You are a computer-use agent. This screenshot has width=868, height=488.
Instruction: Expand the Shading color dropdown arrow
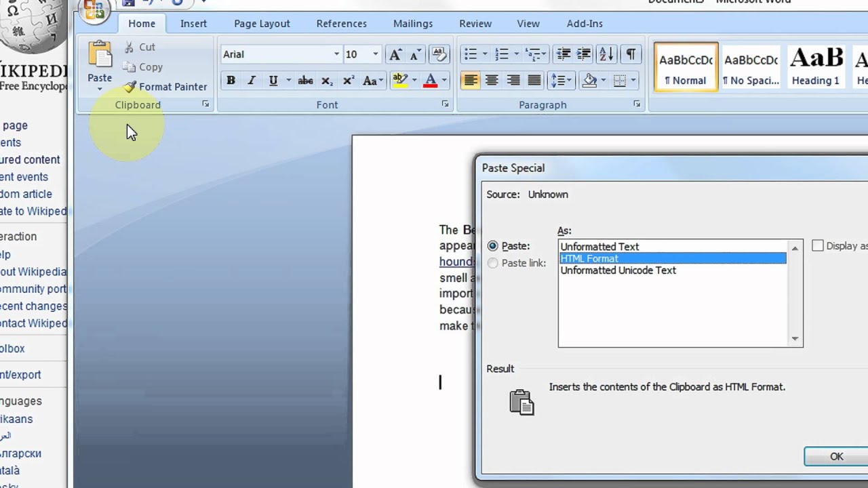pyautogui.click(x=604, y=81)
